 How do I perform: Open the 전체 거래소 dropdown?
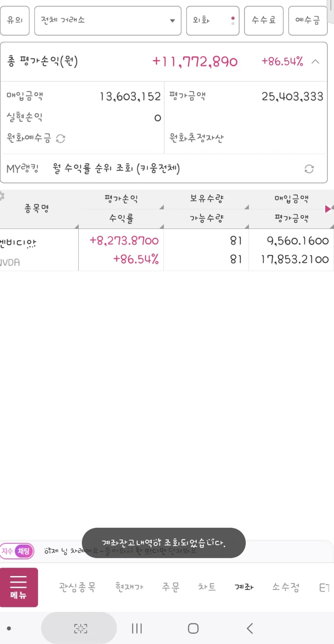[x=108, y=21]
